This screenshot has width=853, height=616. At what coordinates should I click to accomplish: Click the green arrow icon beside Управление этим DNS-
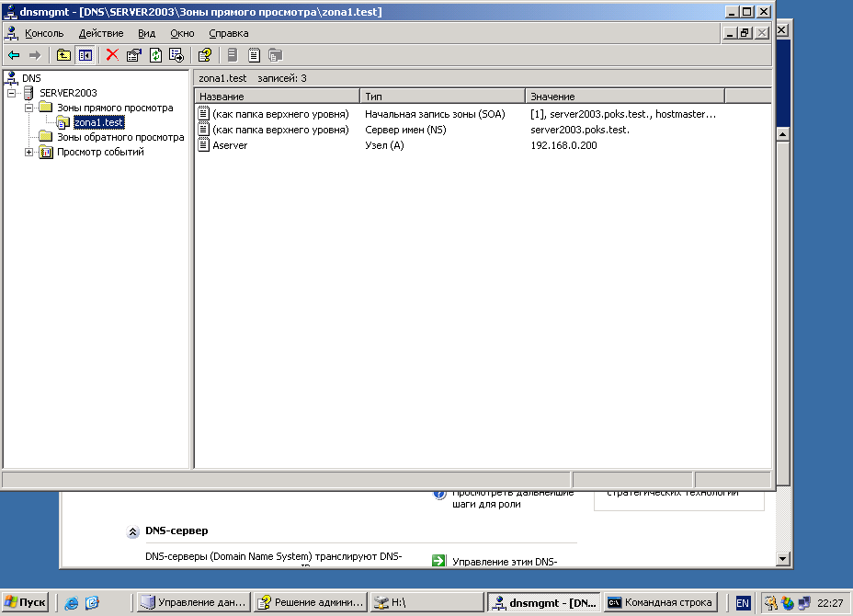[438, 561]
